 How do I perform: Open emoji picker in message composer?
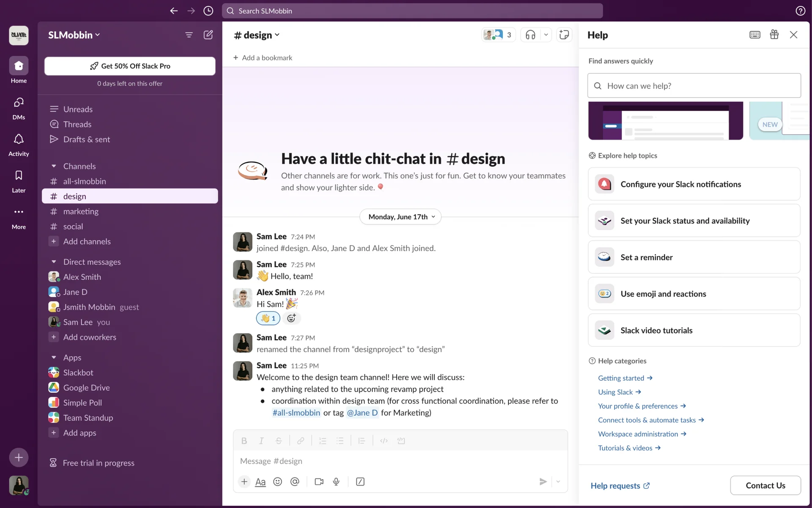pyautogui.click(x=277, y=482)
